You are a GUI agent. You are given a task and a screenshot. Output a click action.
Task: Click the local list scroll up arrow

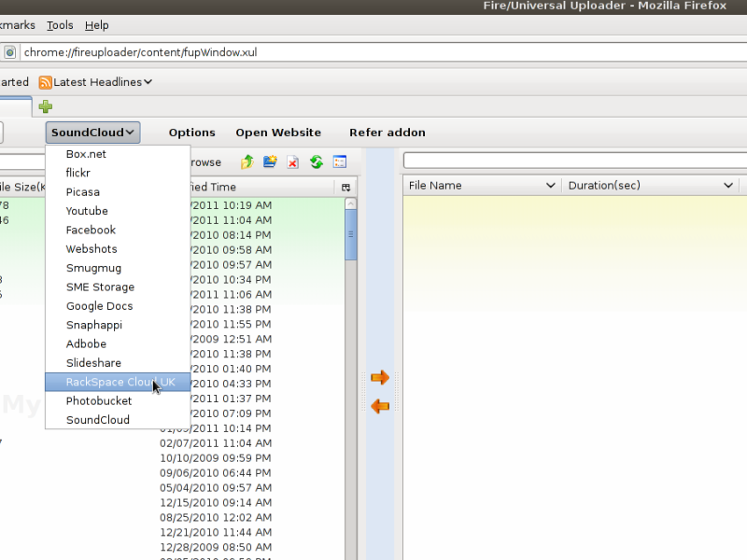351,203
